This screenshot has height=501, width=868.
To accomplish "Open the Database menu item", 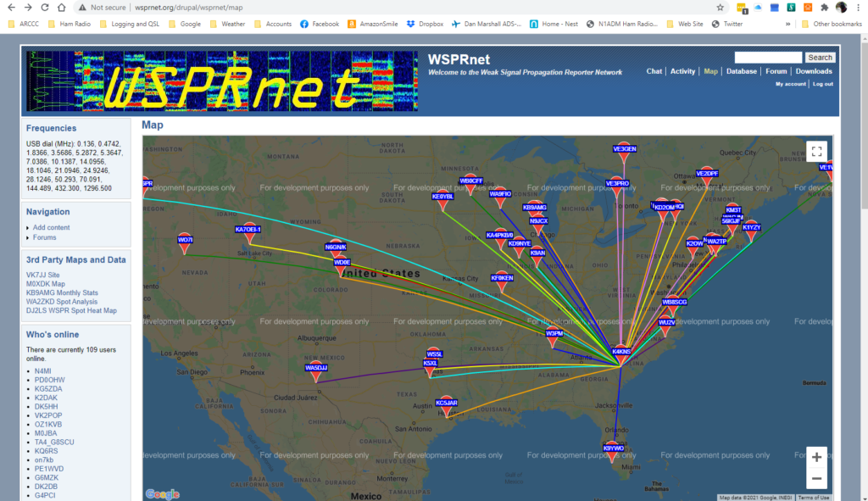I will pos(741,71).
